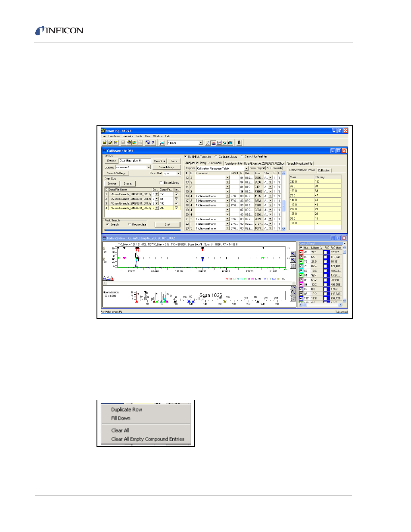
Task: Click the traffic light status icon
Action: click(x=239, y=143)
